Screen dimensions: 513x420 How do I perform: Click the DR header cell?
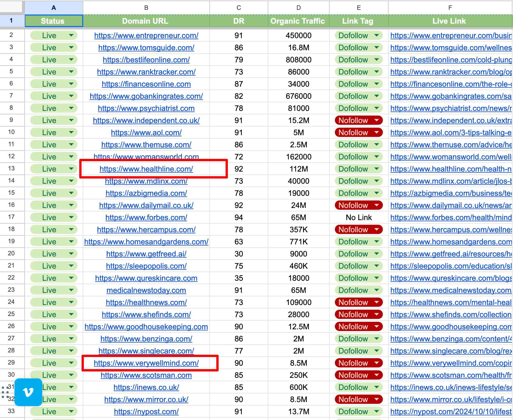click(239, 21)
